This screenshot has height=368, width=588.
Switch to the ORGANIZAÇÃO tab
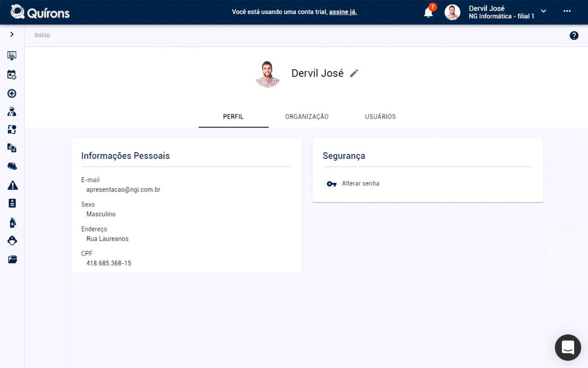click(307, 117)
